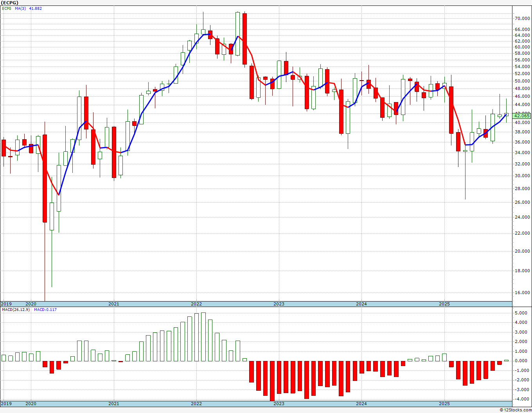Click the current price tag 42.065
532x413 pixels.
point(522,116)
